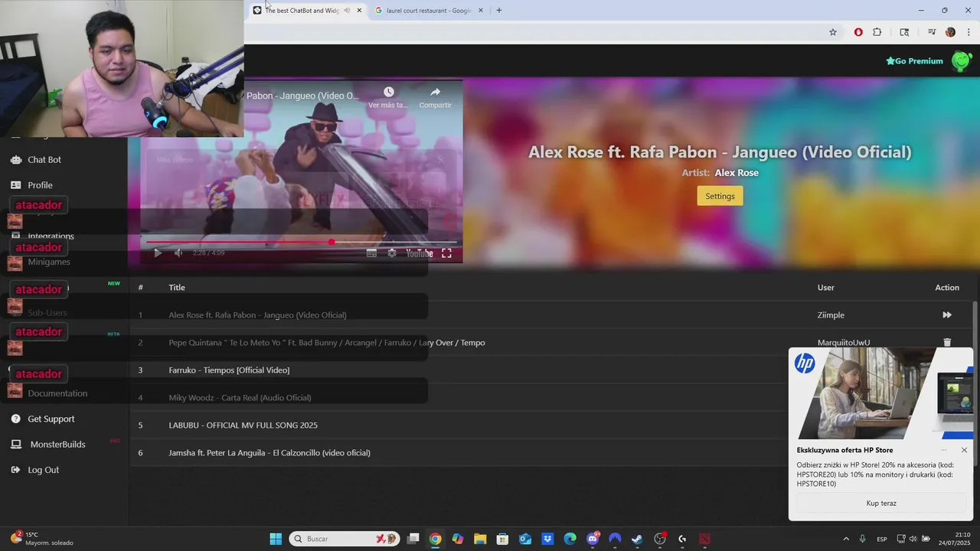Open the green mascot profile avatar
Viewport: 980px width, 551px height.
[962, 61]
